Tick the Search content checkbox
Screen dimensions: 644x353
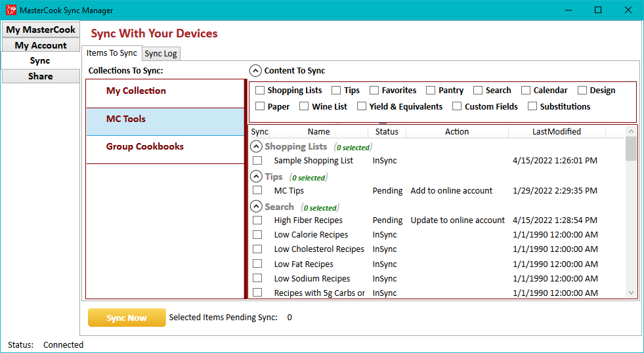tap(478, 91)
